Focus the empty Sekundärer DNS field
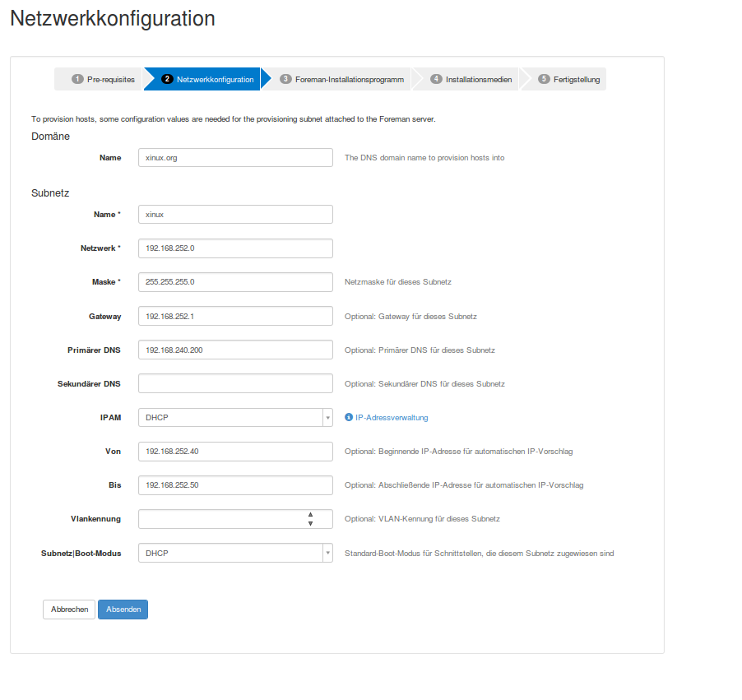 tap(235, 384)
